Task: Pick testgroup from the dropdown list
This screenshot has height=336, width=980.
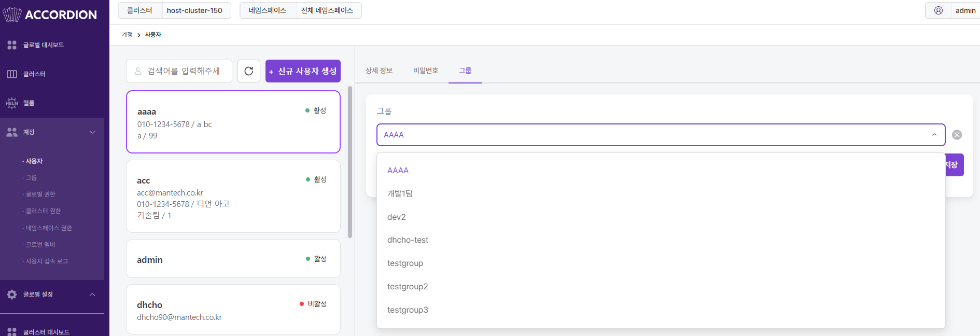Action: 661,263
